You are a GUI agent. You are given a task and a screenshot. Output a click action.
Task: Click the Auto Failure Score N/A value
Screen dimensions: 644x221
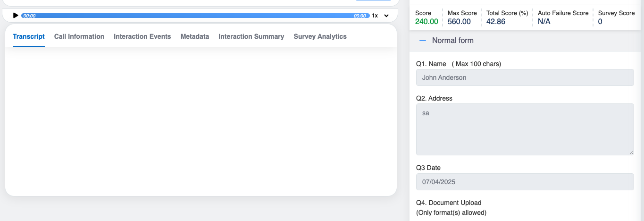tap(544, 21)
